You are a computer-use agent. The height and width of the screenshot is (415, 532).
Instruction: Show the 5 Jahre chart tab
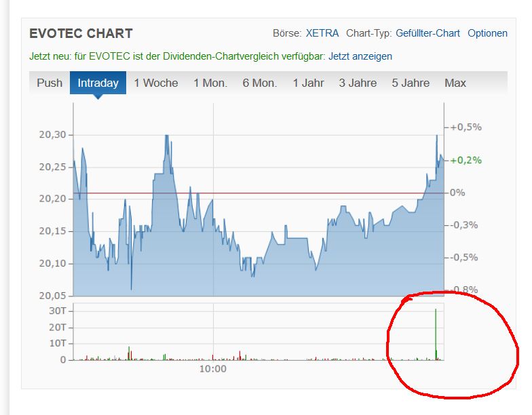tap(411, 83)
